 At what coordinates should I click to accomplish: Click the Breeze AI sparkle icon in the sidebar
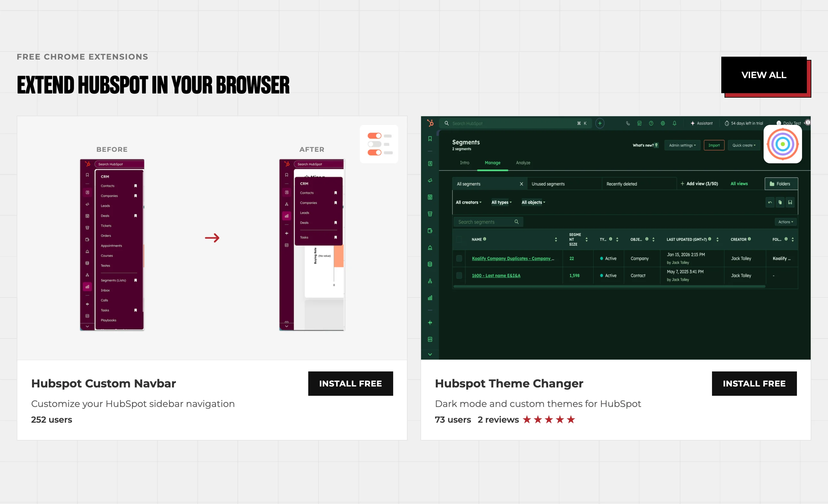(x=430, y=322)
